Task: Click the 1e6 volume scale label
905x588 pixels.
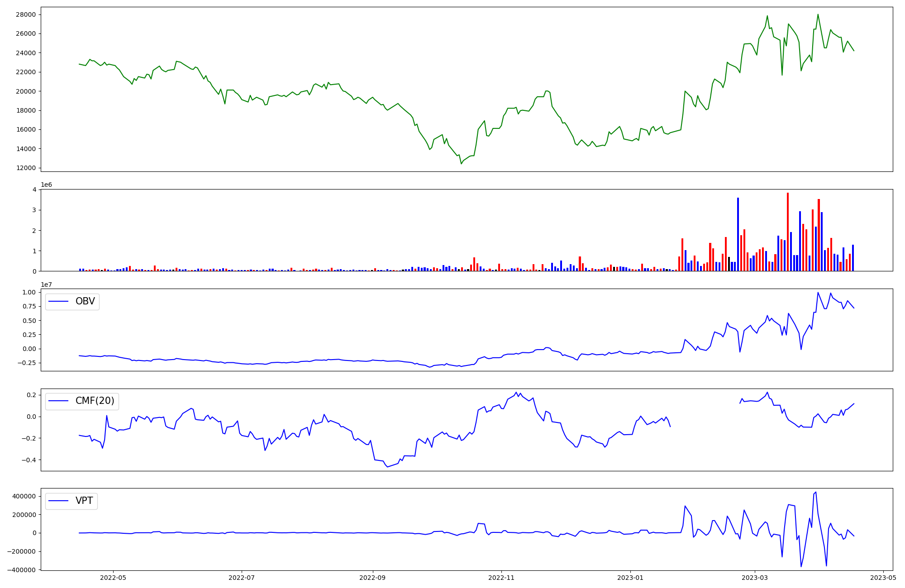Action: [46, 185]
